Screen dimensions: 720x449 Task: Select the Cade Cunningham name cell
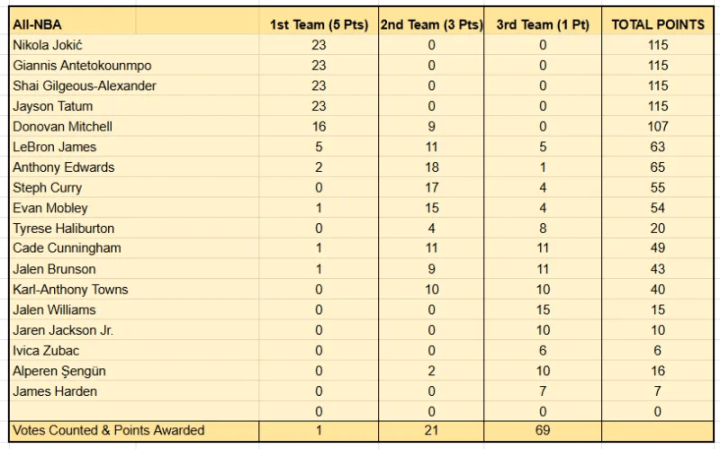134,248
